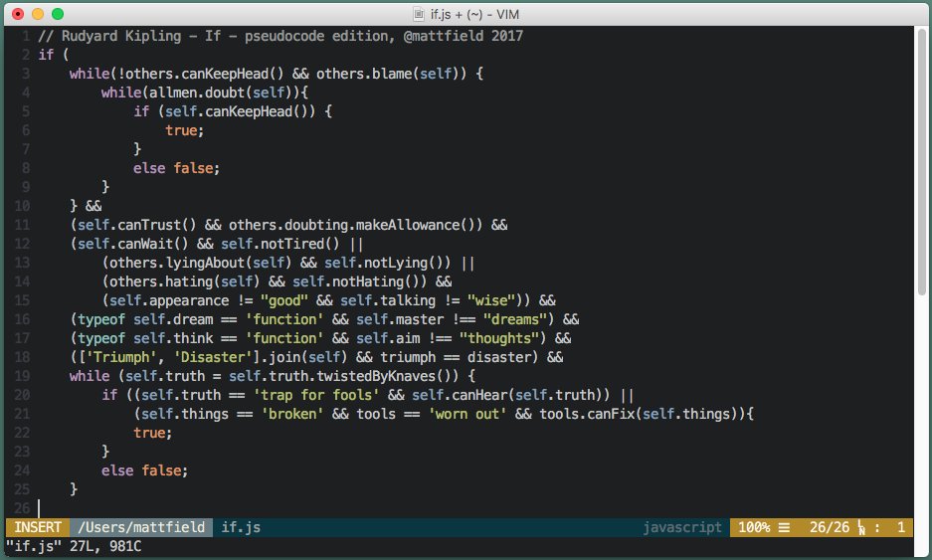Click the INSERT mode indicator
The width and height of the screenshot is (932, 560).
(38, 527)
